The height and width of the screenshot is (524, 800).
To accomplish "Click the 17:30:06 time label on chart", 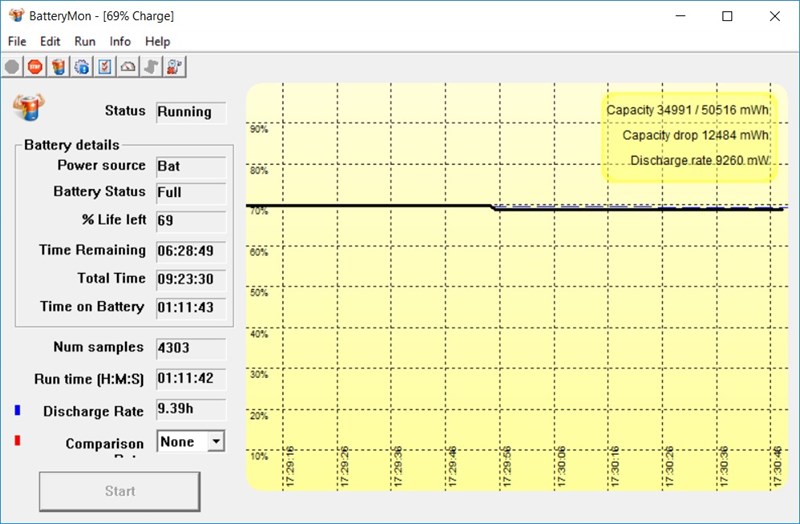I will coord(561,466).
